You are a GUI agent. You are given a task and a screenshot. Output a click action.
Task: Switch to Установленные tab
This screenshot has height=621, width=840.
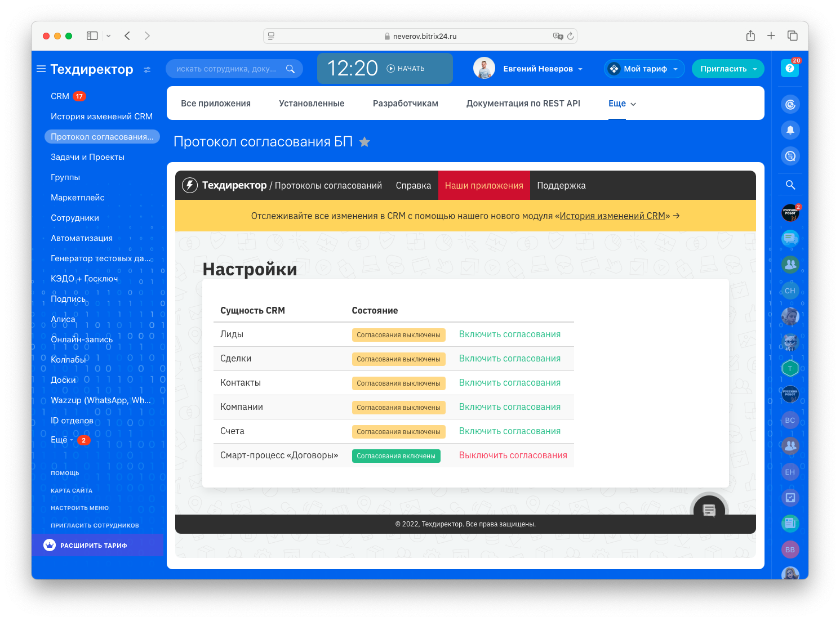point(312,104)
